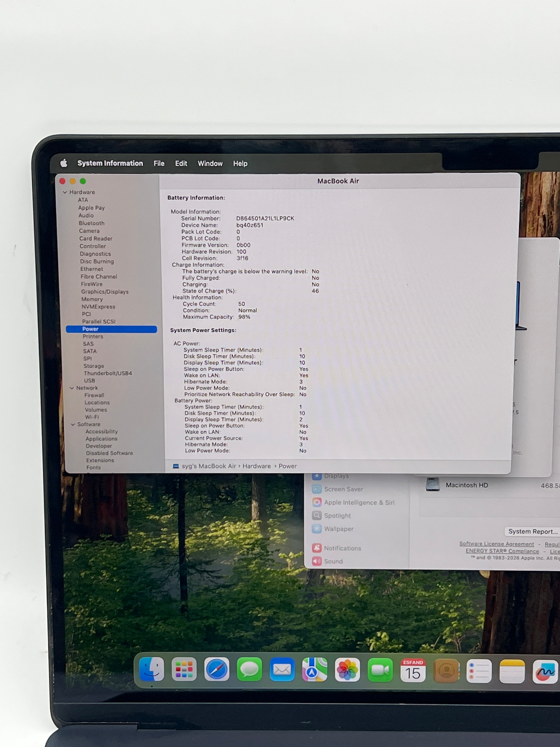Open the Calendar icon showing 15
The width and height of the screenshot is (560, 747).
click(x=413, y=670)
